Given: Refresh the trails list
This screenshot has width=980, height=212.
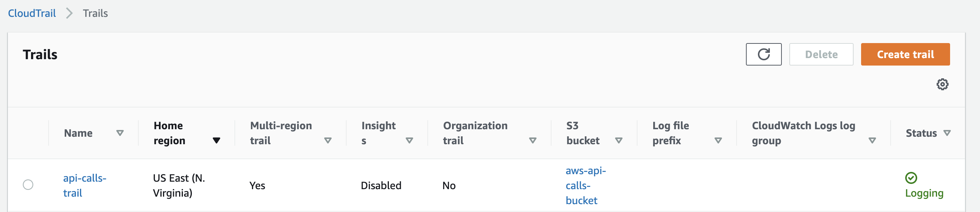Looking at the screenshot, I should tap(763, 55).
